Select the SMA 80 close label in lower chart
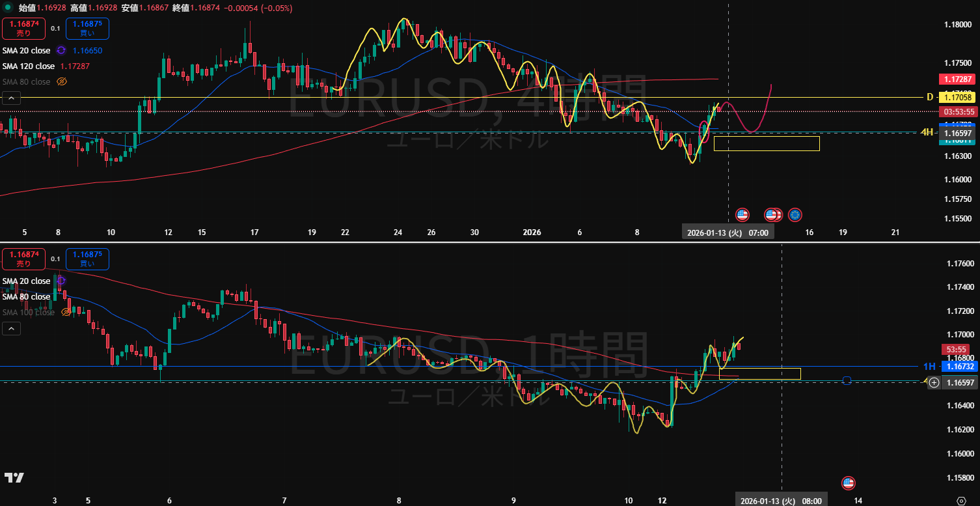 (26, 297)
